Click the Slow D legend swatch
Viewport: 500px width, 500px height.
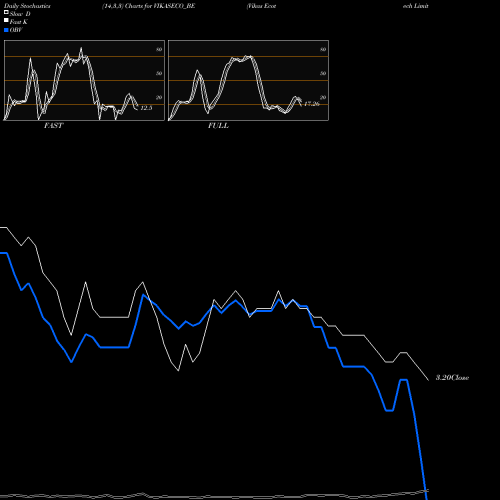click(6, 12)
